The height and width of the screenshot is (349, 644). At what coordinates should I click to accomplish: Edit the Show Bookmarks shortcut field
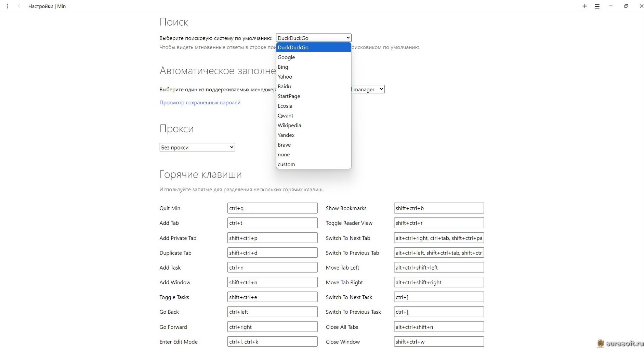pos(439,208)
